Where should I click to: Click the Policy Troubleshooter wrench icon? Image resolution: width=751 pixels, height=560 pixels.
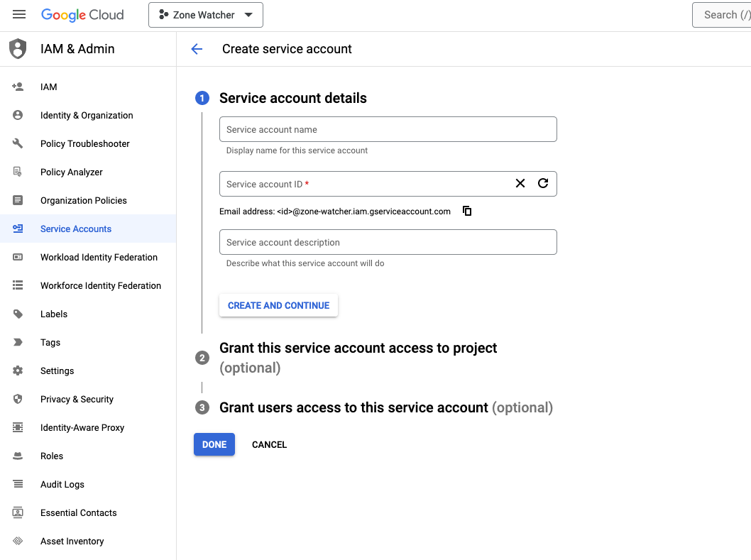(18, 143)
